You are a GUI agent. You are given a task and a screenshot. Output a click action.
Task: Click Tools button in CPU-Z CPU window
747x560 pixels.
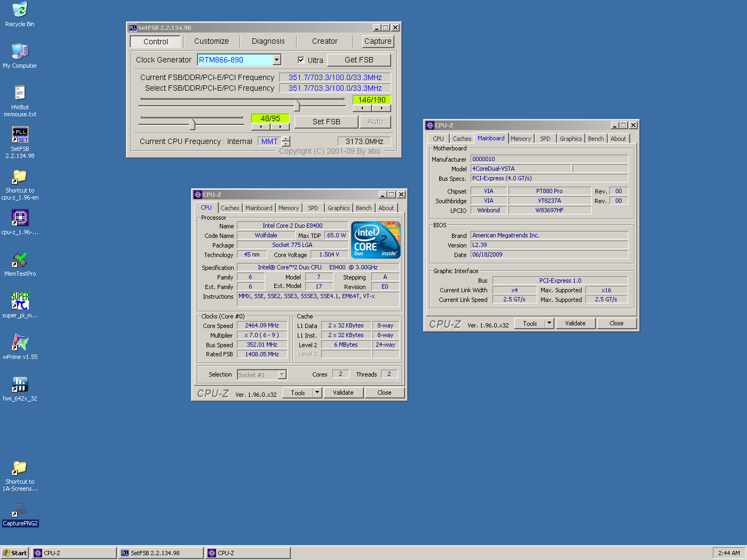(x=298, y=393)
